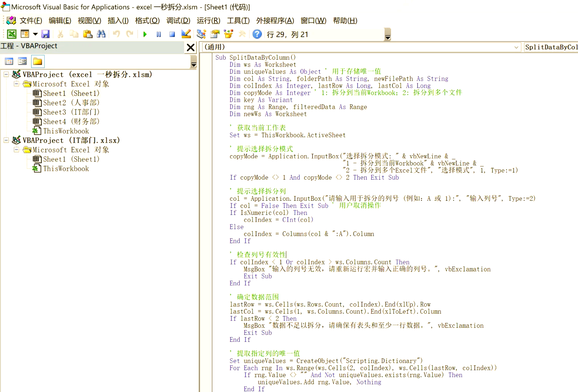Open the Project Explorer toolbar icon
578x392 pixels.
201,34
